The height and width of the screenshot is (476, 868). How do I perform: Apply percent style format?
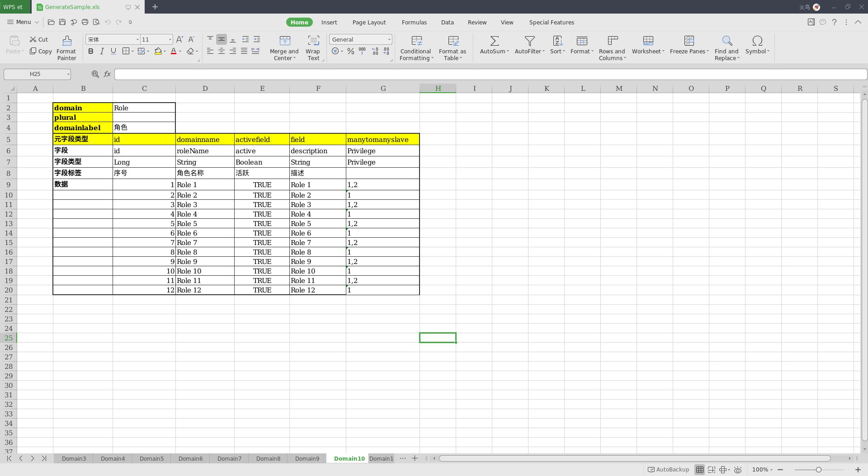(x=351, y=51)
